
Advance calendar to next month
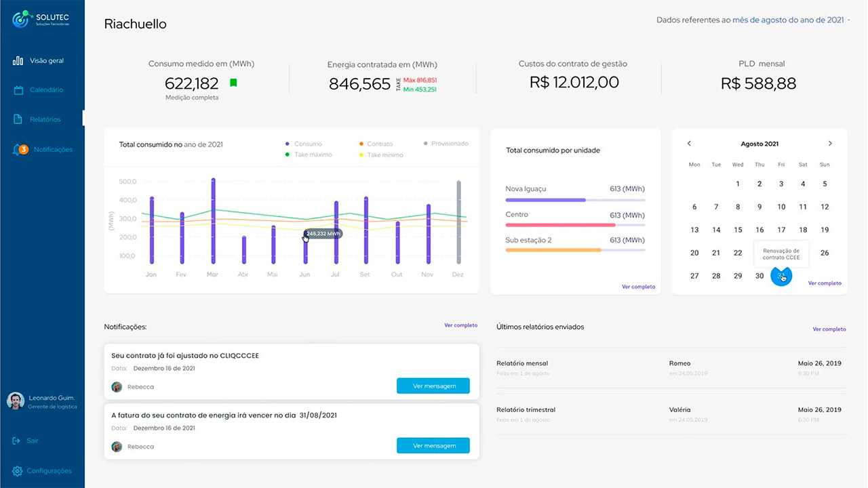click(830, 144)
